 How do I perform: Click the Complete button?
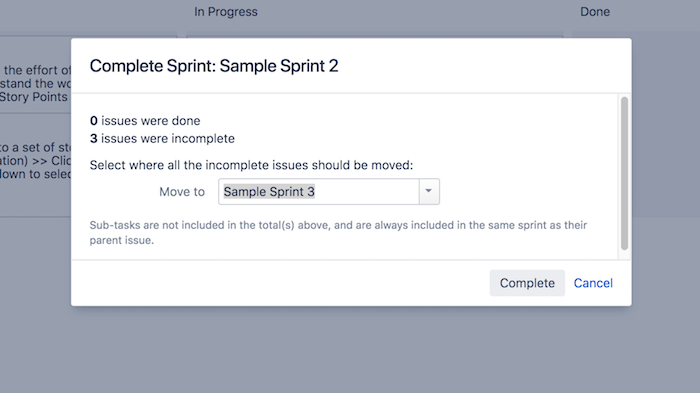[527, 283]
